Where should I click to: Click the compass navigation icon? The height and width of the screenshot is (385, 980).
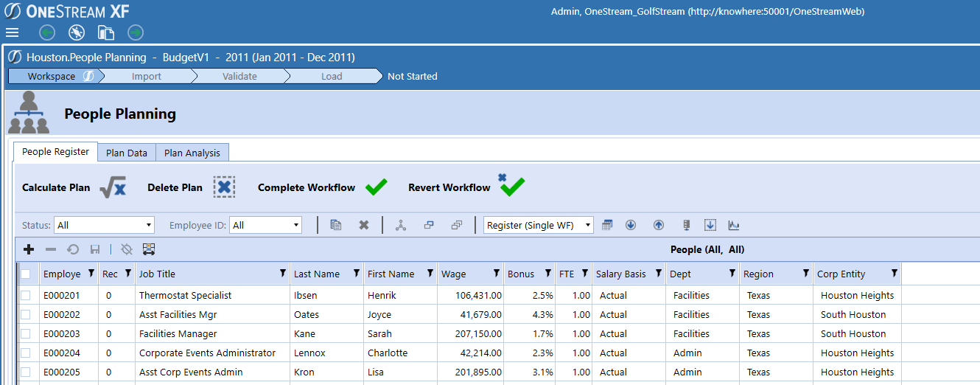[77, 32]
